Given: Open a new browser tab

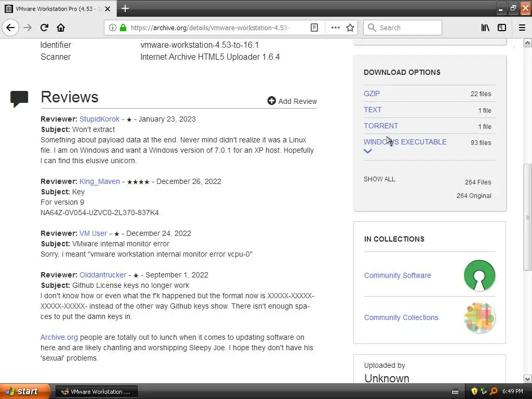Looking at the screenshot, I should pyautogui.click(x=125, y=8).
